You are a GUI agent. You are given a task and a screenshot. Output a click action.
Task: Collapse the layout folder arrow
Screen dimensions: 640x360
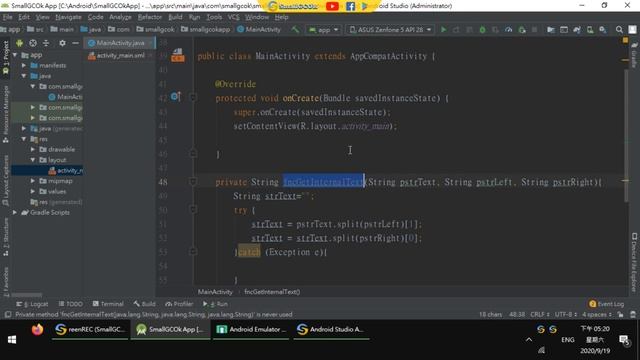click(33, 160)
